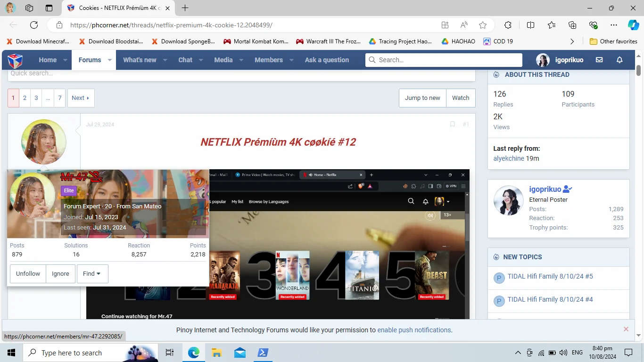
Task: Open Task View on the taskbar
Action: (170, 353)
